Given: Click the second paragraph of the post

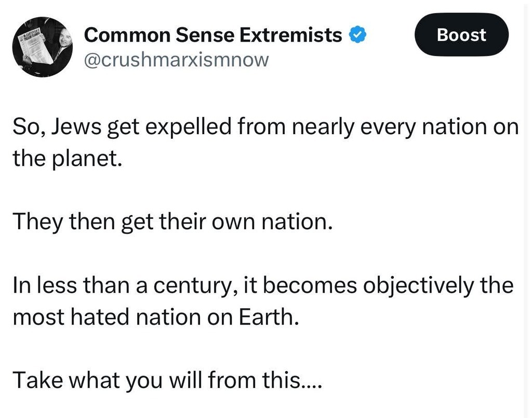Looking at the screenshot, I should [172, 222].
